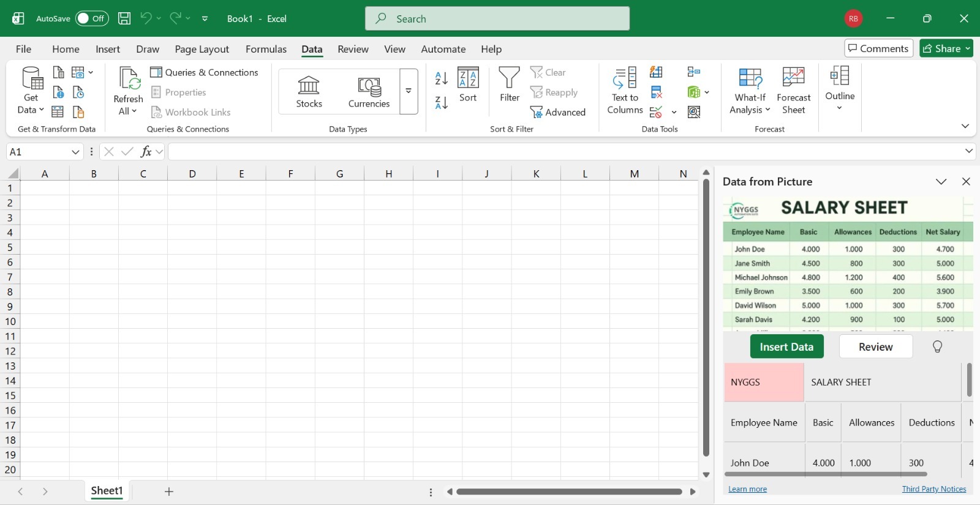Click the Text to Columns icon
The image size is (980, 505).
tap(625, 78)
